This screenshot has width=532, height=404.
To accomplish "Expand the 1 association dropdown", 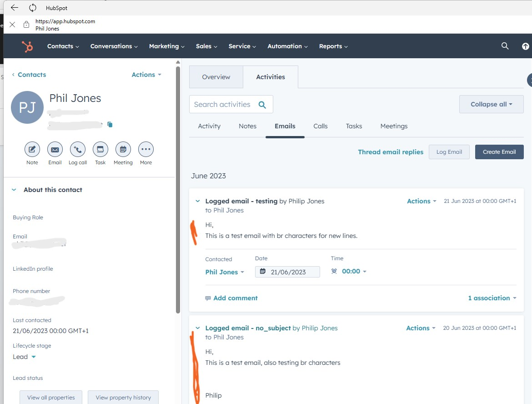I will tap(492, 298).
